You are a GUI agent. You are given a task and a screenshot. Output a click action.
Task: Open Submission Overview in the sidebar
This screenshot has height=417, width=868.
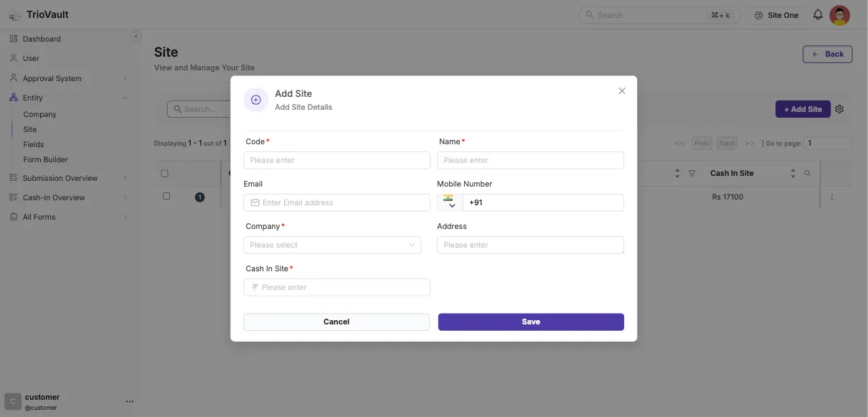tap(12, 177)
